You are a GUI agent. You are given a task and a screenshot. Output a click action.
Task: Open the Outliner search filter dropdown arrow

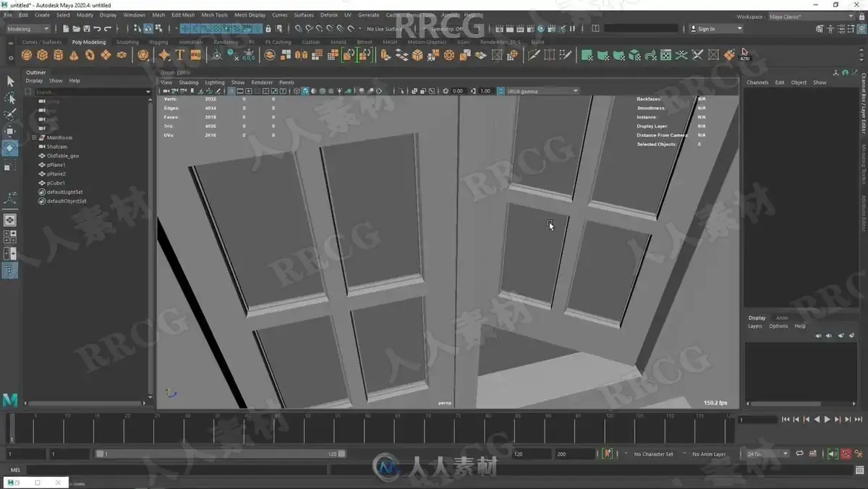coord(148,92)
